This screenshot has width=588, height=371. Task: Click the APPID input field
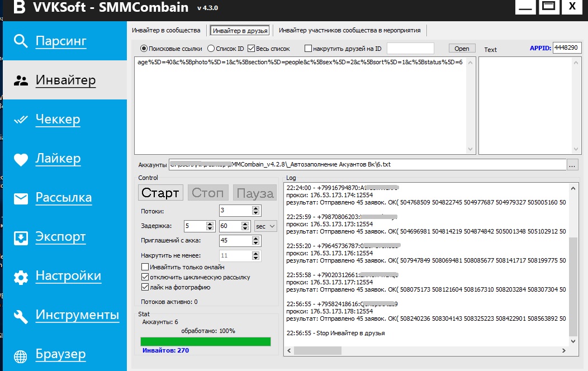tap(567, 48)
